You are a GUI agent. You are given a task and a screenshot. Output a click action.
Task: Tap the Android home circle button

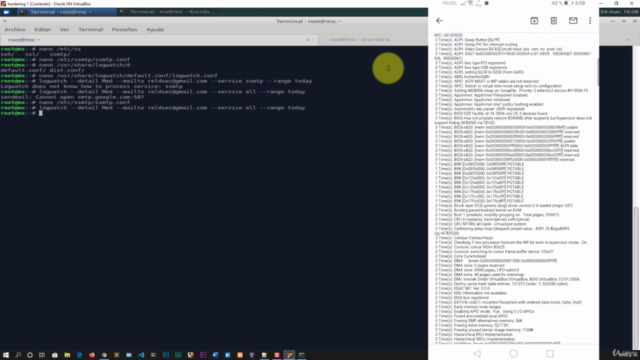coord(513,353)
